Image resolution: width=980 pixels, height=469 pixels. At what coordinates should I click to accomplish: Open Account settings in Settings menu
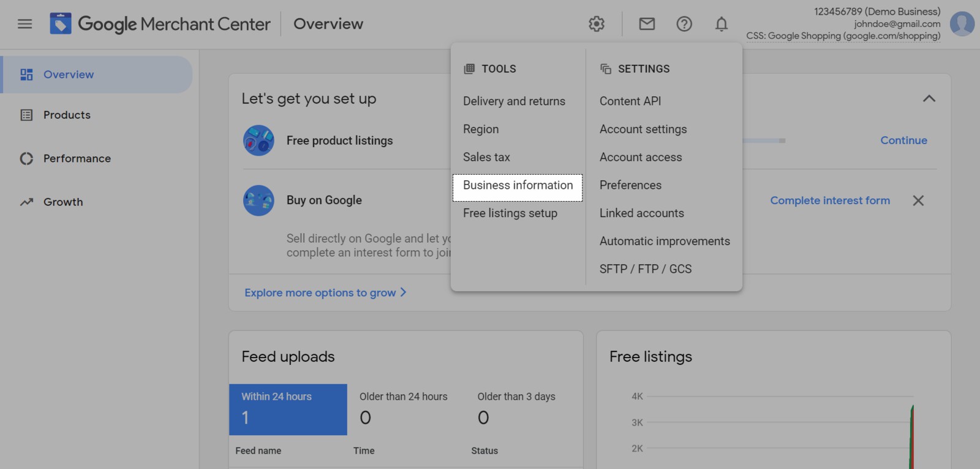pos(643,129)
